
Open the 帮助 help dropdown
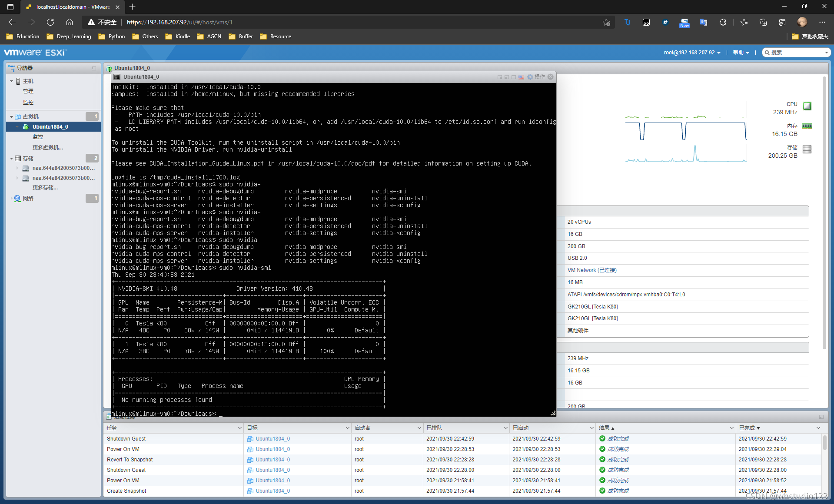[741, 53]
